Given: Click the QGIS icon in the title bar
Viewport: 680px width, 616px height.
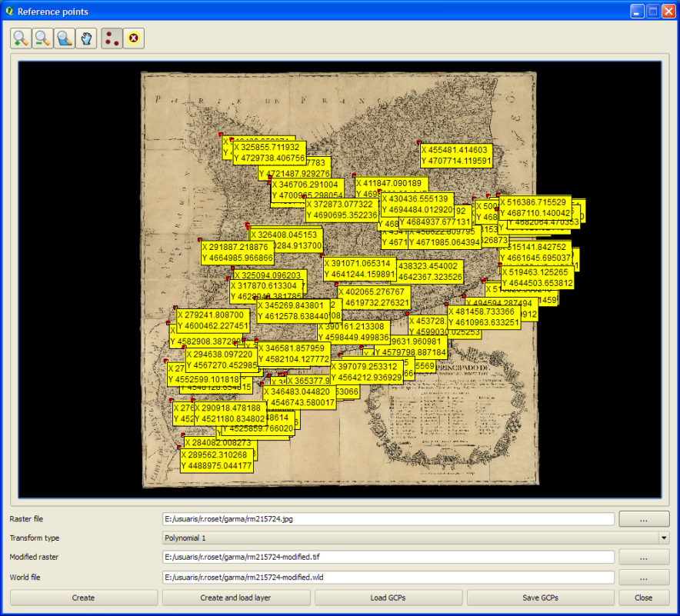Looking at the screenshot, I should [9, 12].
